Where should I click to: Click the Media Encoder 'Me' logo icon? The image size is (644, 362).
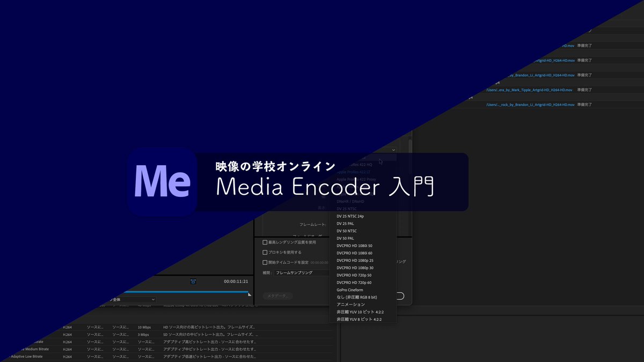[163, 182]
